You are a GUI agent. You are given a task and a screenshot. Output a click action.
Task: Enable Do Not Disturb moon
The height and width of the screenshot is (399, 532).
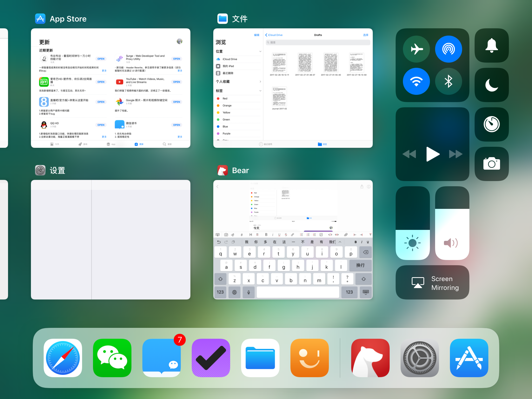[491, 85]
